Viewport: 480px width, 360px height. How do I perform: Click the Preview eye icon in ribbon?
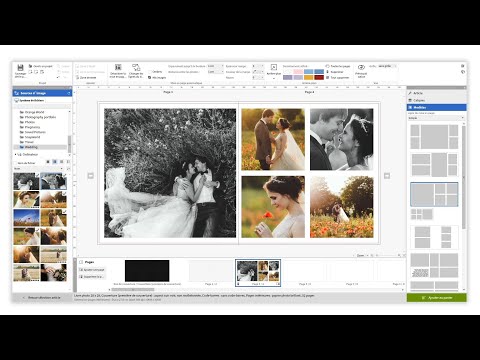(x=361, y=67)
